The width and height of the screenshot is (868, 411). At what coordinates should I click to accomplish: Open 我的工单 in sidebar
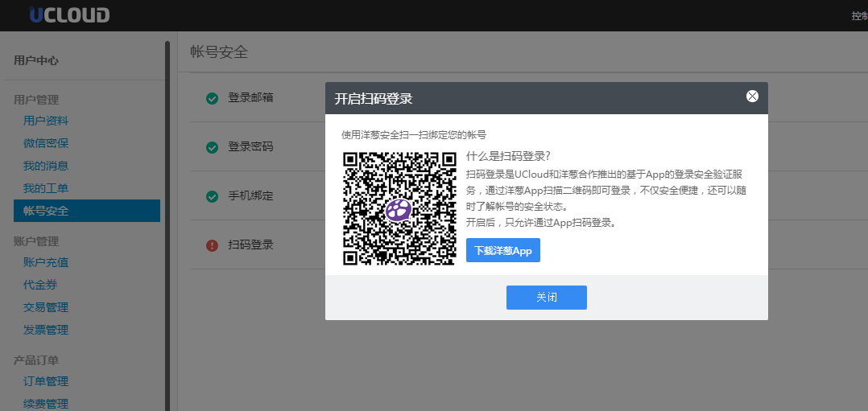46,188
